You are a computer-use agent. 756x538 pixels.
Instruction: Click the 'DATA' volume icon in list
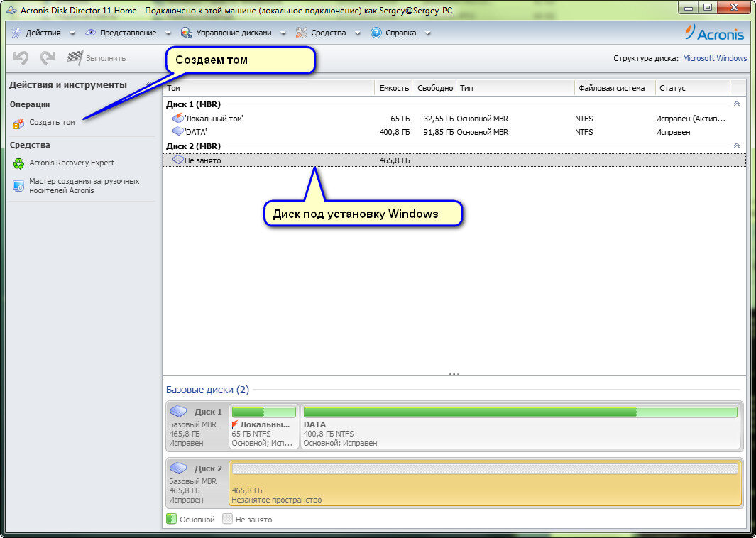[x=178, y=131]
